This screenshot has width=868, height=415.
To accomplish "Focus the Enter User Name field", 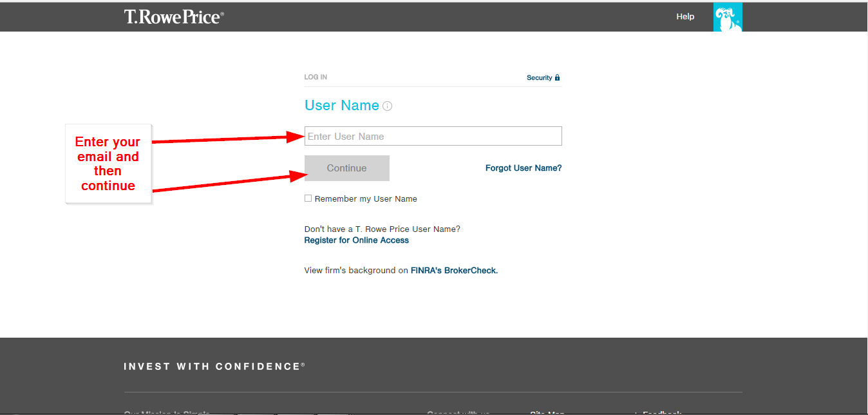I will tap(433, 136).
